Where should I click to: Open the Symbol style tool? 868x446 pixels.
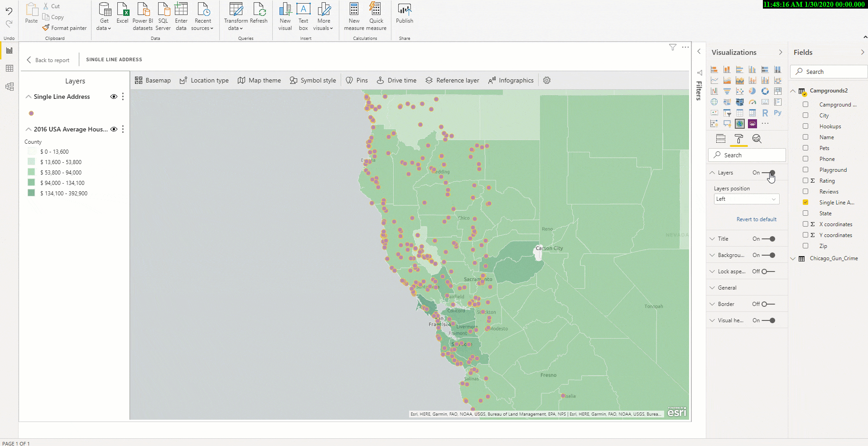coord(313,80)
